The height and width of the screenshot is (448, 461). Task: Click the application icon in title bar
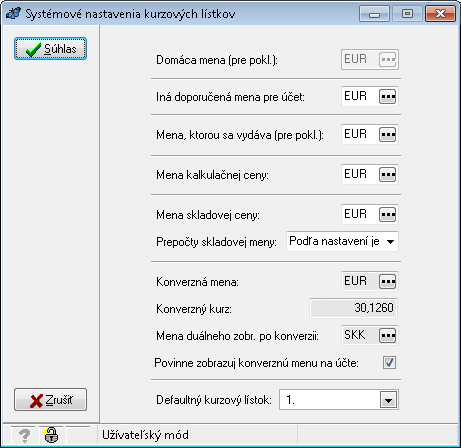pyautogui.click(x=13, y=14)
